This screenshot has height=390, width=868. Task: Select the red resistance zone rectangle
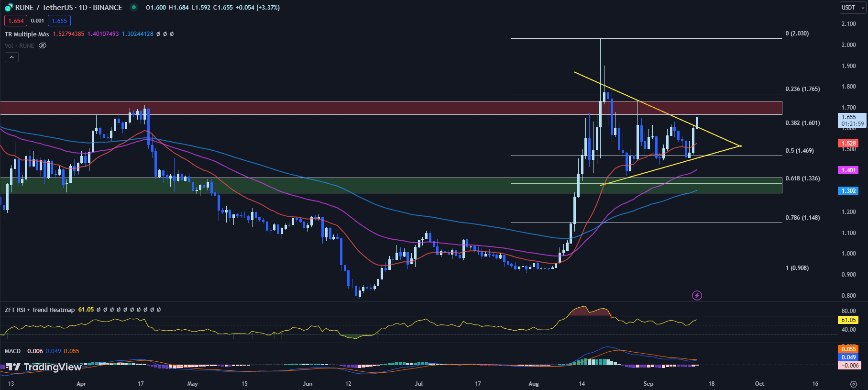click(x=391, y=108)
